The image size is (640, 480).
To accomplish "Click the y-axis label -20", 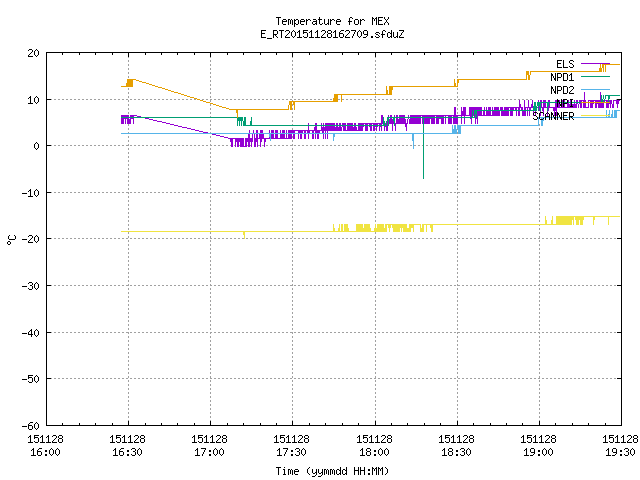I will pos(31,239).
